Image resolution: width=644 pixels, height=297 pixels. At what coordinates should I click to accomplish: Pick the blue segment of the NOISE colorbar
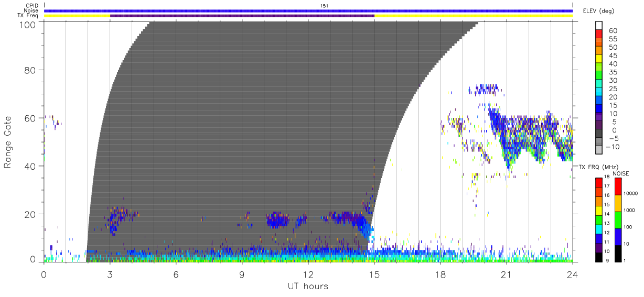pyautogui.click(x=618, y=236)
